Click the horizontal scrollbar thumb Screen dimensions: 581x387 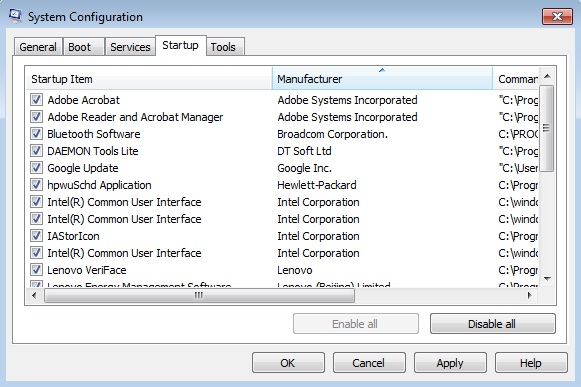[199, 295]
